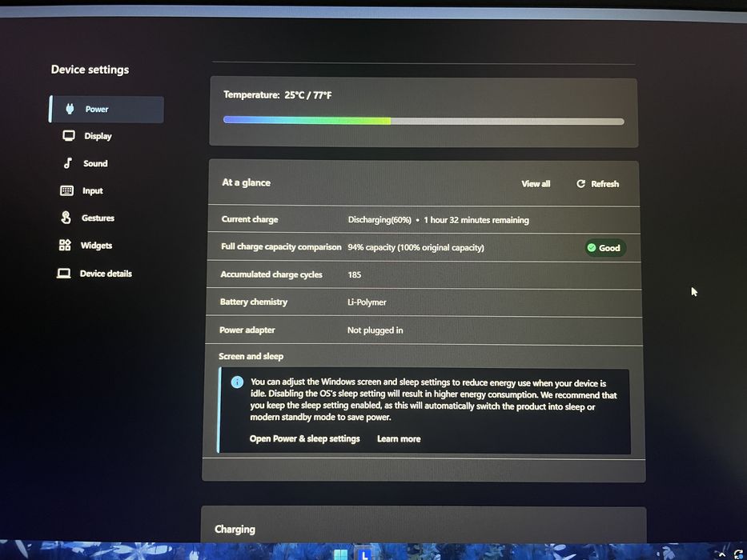This screenshot has width=747, height=560.
Task: Open the Windows Start menu
Action: tap(340, 555)
